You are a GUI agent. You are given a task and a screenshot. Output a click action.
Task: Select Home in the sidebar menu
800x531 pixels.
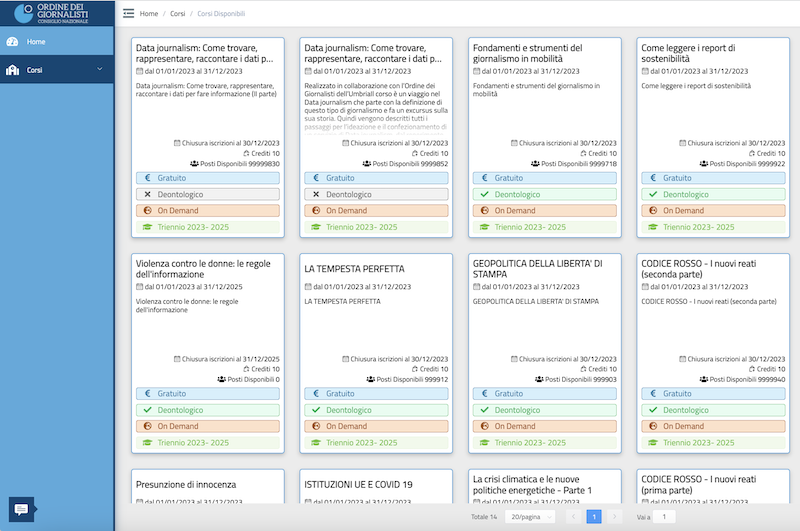(37, 42)
